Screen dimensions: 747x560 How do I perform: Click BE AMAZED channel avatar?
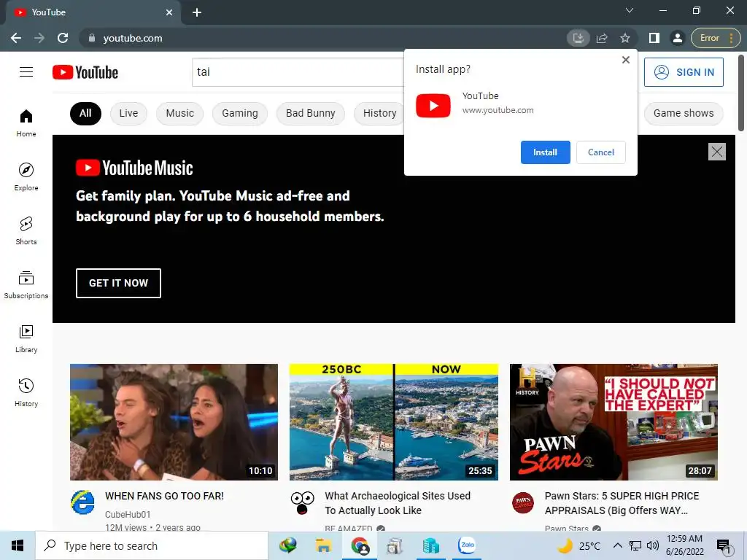pyautogui.click(x=303, y=503)
